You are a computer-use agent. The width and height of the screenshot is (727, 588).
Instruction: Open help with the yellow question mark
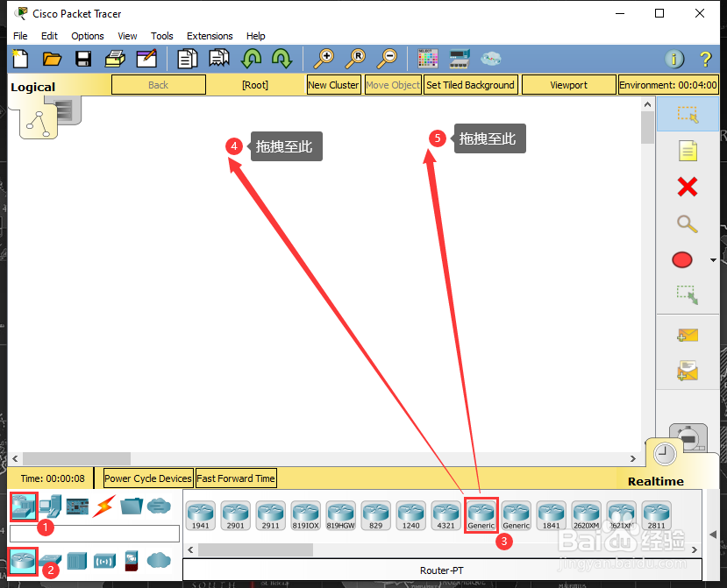pos(705,59)
